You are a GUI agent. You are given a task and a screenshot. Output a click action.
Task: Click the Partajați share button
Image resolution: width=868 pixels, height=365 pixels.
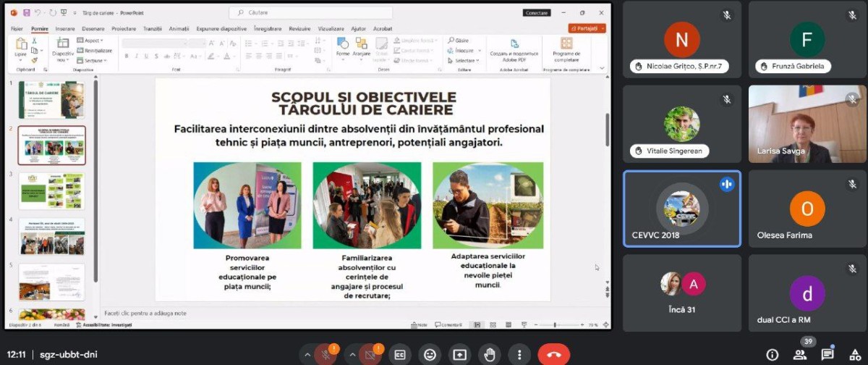(587, 28)
